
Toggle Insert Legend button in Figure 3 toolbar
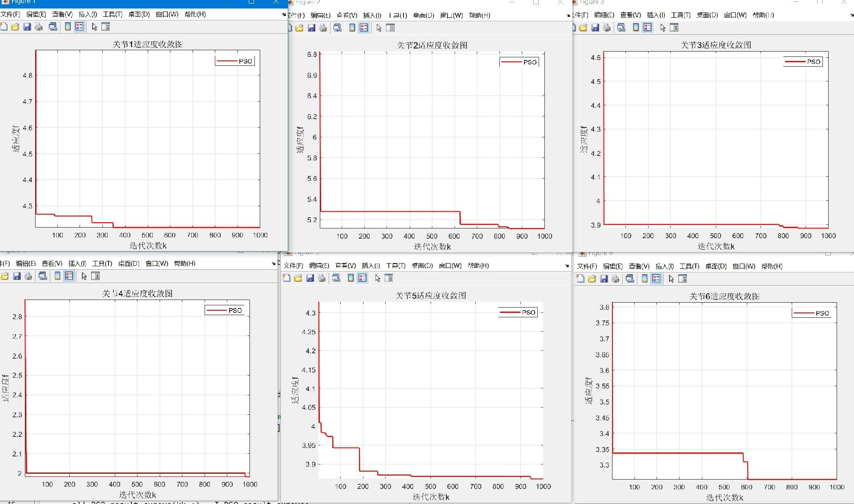coord(648,28)
